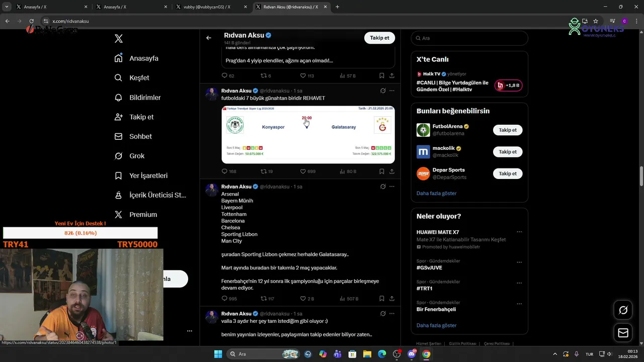This screenshot has height=362, width=644.
Task: Join Halk TV live +1,8 B listeners
Action: (508, 85)
